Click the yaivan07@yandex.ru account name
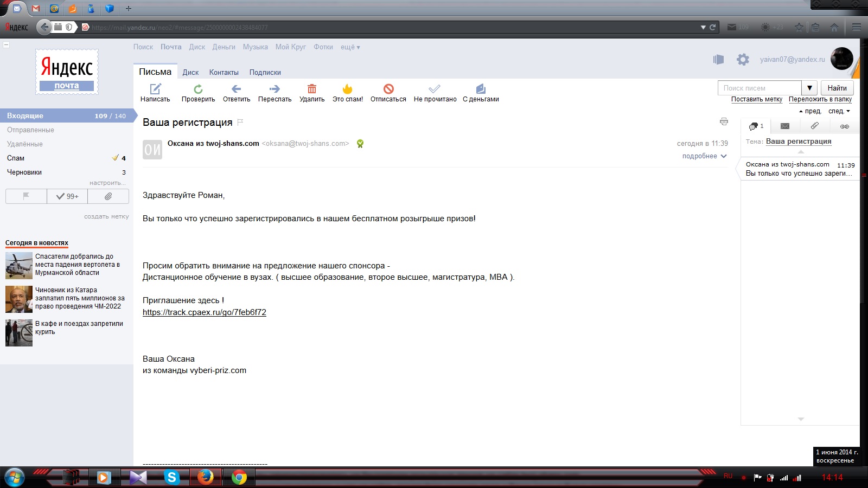This screenshot has height=488, width=868. tap(792, 60)
